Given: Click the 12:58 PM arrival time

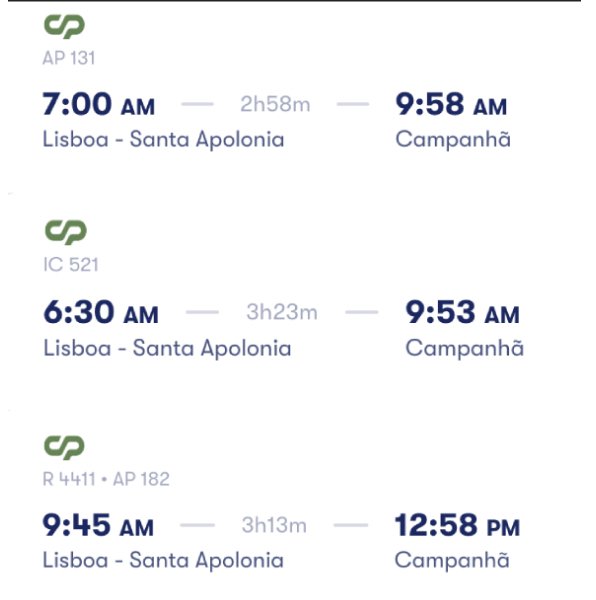Looking at the screenshot, I should [457, 525].
